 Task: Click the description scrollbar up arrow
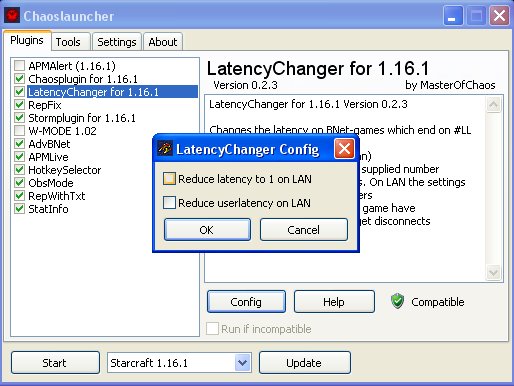493,105
